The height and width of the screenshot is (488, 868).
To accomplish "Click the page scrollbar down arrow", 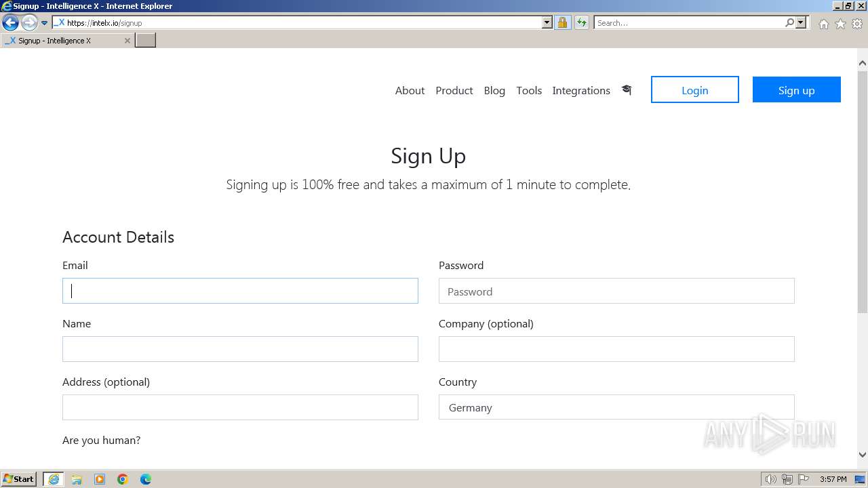I will (x=863, y=455).
